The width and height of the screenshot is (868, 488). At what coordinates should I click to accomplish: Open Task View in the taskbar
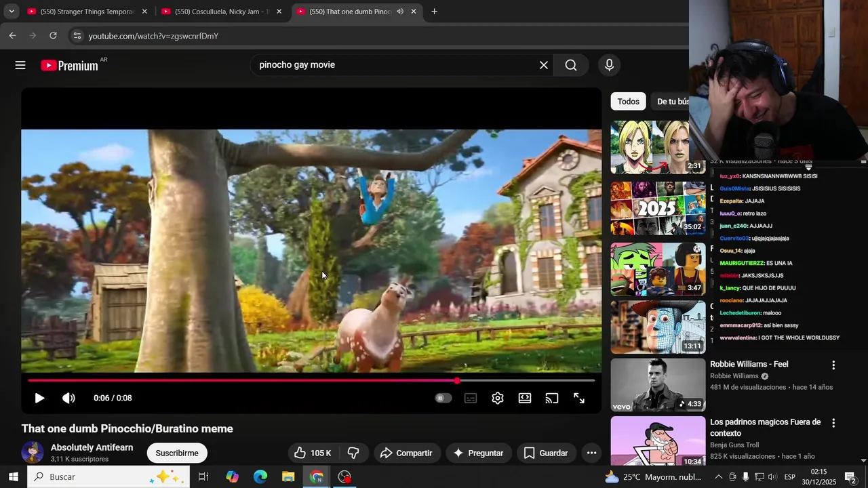[x=203, y=476]
